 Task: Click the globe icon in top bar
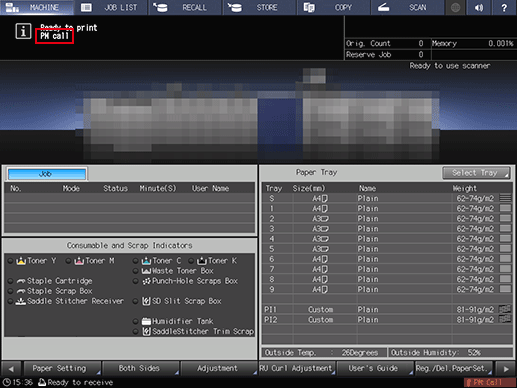[455, 7]
